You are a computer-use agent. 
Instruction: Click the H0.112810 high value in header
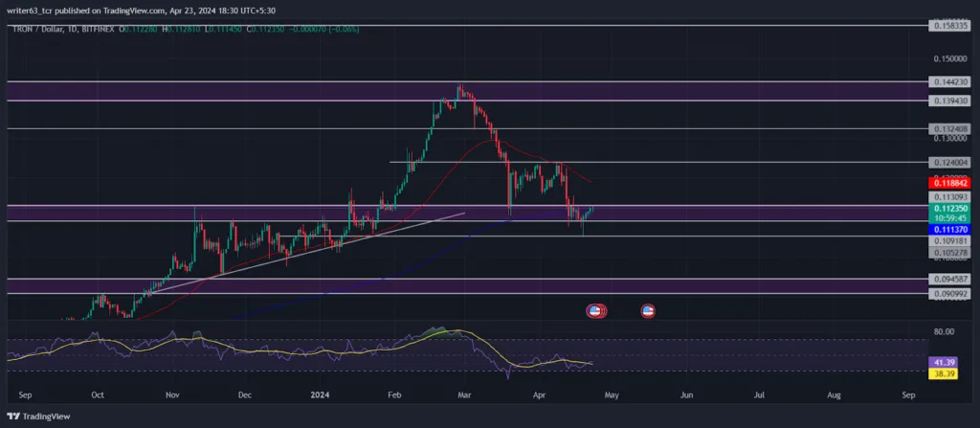182,29
